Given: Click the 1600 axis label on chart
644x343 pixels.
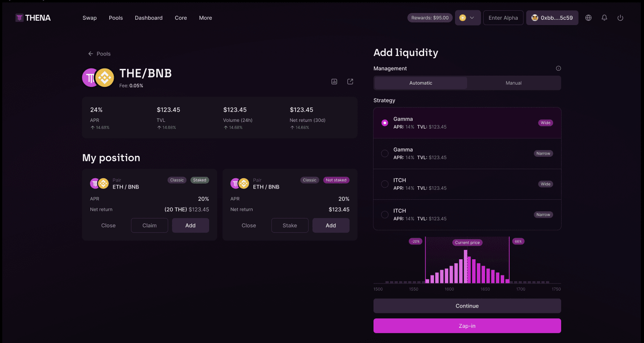Looking at the screenshot, I should (x=449, y=289).
